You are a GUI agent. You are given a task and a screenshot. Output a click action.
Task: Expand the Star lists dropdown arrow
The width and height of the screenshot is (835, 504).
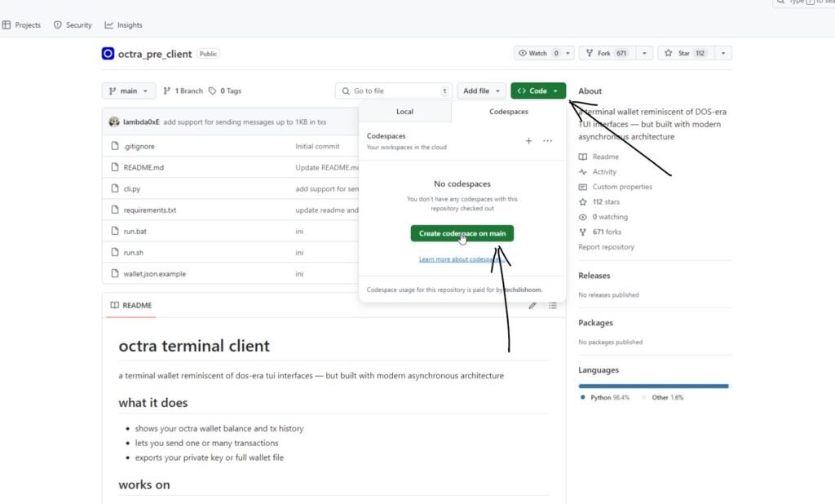723,53
